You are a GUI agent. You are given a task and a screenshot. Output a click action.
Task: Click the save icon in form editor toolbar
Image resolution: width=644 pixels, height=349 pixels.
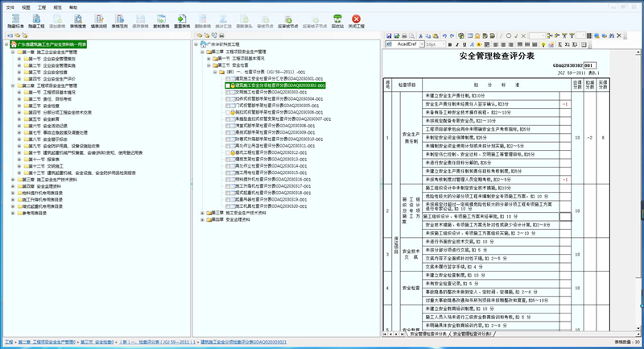(389, 36)
